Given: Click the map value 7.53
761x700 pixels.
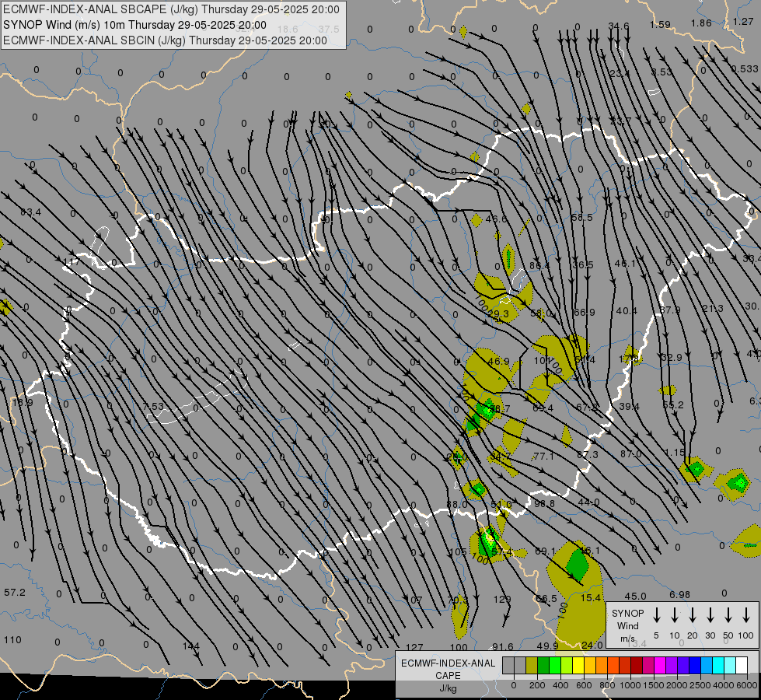Looking at the screenshot, I should tap(153, 406).
